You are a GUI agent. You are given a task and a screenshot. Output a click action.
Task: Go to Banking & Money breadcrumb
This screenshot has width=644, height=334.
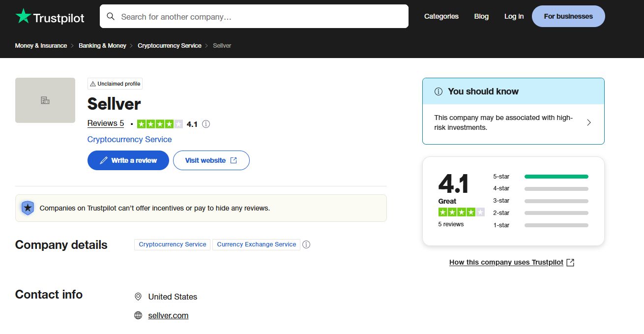103,46
